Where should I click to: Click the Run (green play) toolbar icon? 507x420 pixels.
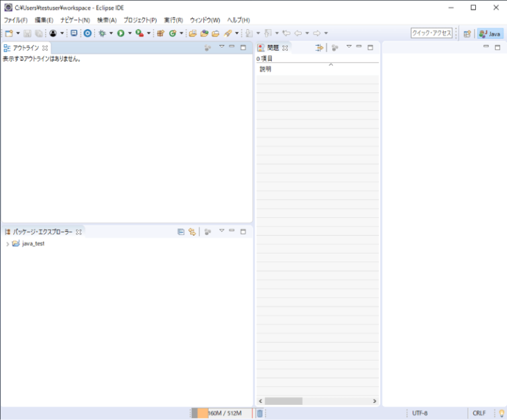121,33
